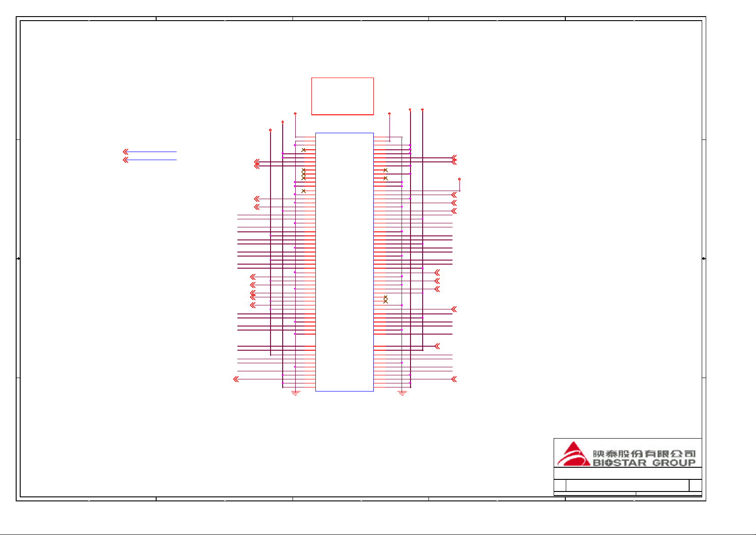Viewport: 756px width, 535px height.
Task: Click the ground symbol below the left pin bus
Action: [295, 393]
